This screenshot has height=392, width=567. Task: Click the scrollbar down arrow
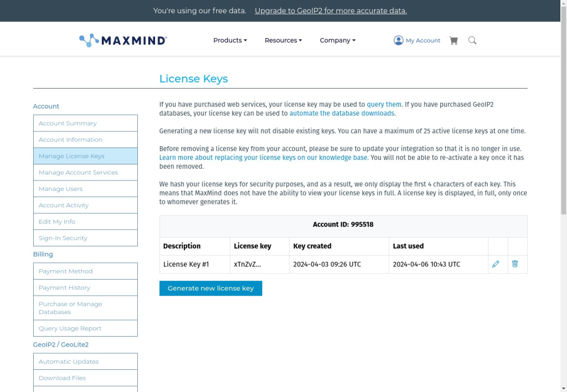(563, 389)
